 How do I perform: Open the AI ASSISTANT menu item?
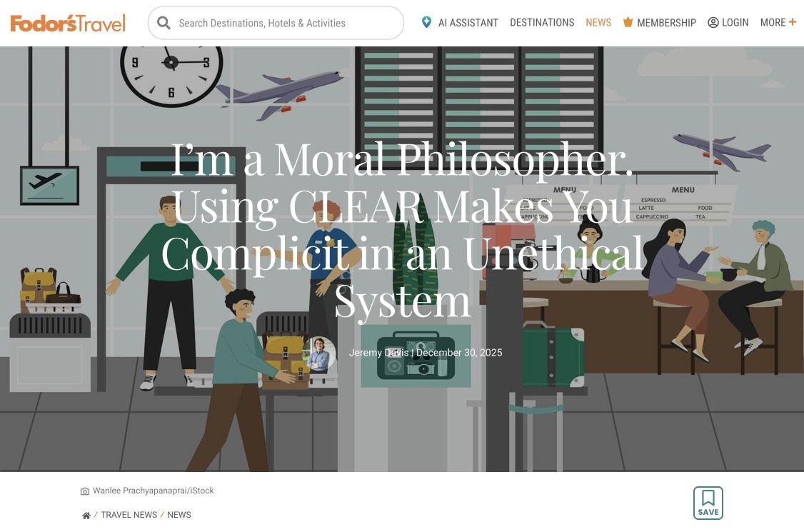(x=468, y=23)
